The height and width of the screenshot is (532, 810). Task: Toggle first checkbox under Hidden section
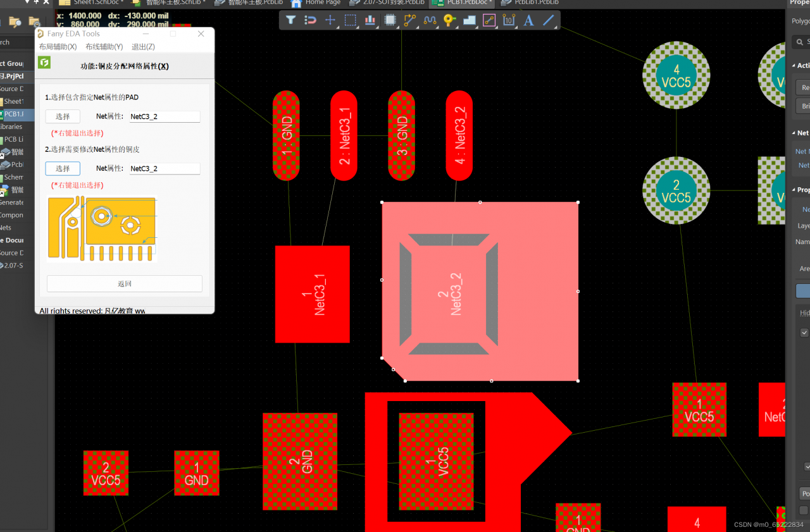tap(805, 332)
